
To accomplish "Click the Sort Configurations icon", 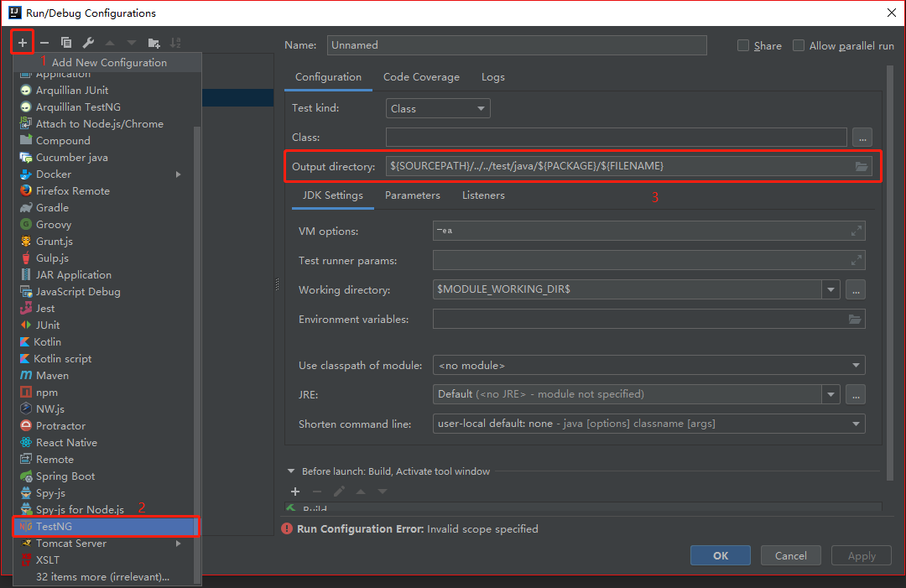I will [x=175, y=43].
